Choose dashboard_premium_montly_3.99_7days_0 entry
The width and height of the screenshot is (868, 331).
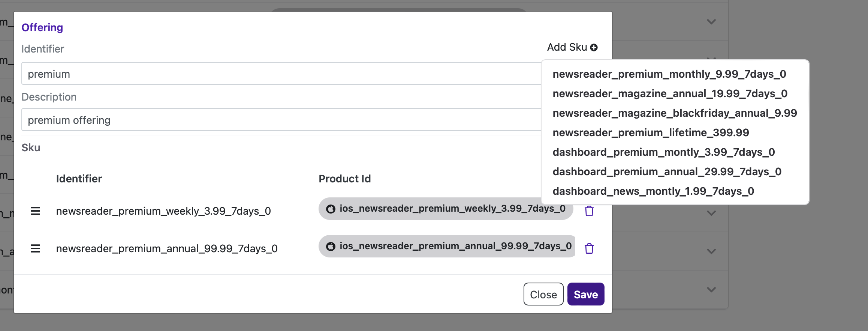click(663, 152)
